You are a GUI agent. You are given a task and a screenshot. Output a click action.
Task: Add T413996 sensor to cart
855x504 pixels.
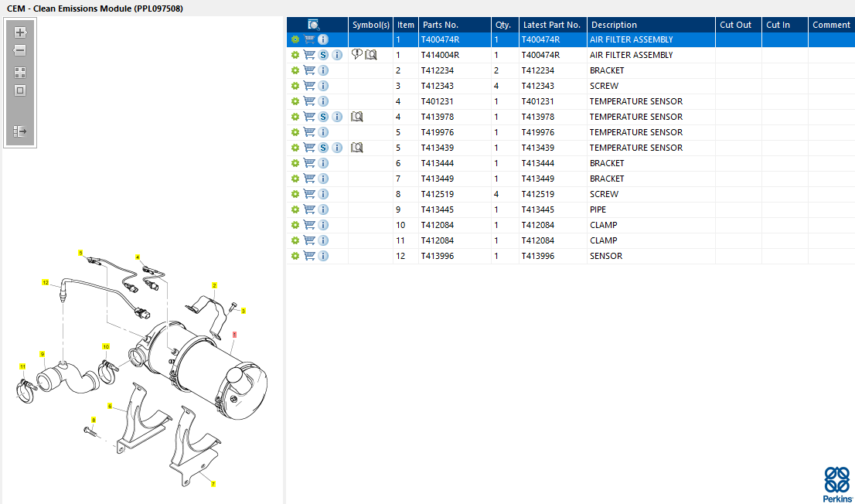click(309, 256)
